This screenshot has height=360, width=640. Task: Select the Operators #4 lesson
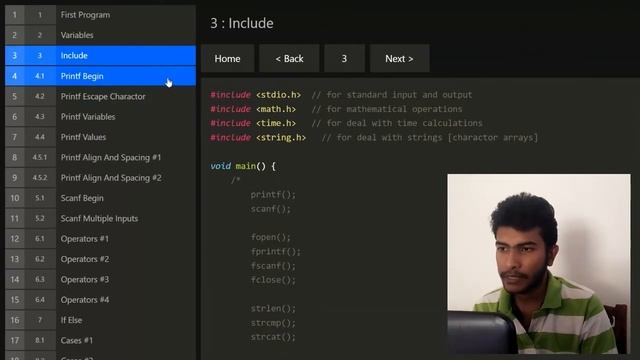click(x=100, y=300)
